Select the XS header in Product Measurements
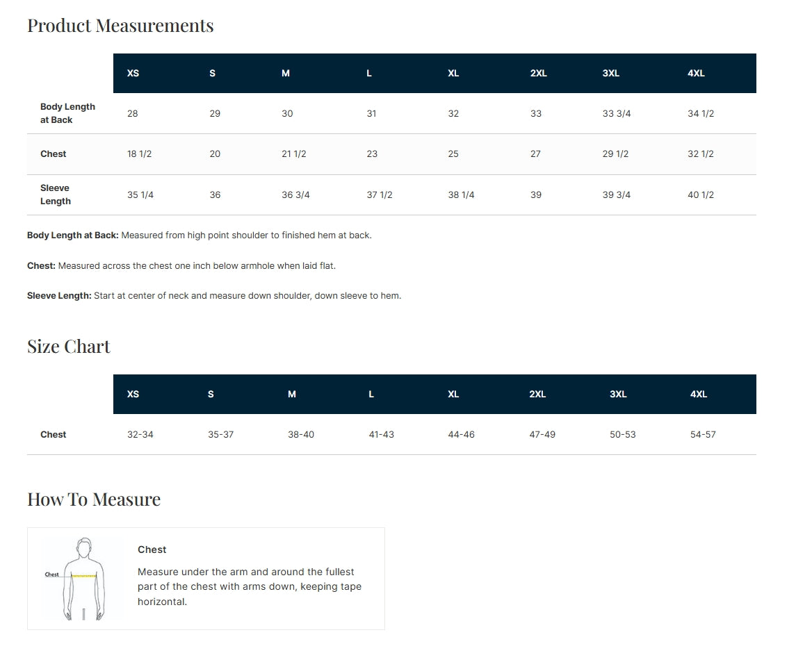812x653 pixels. tap(133, 74)
